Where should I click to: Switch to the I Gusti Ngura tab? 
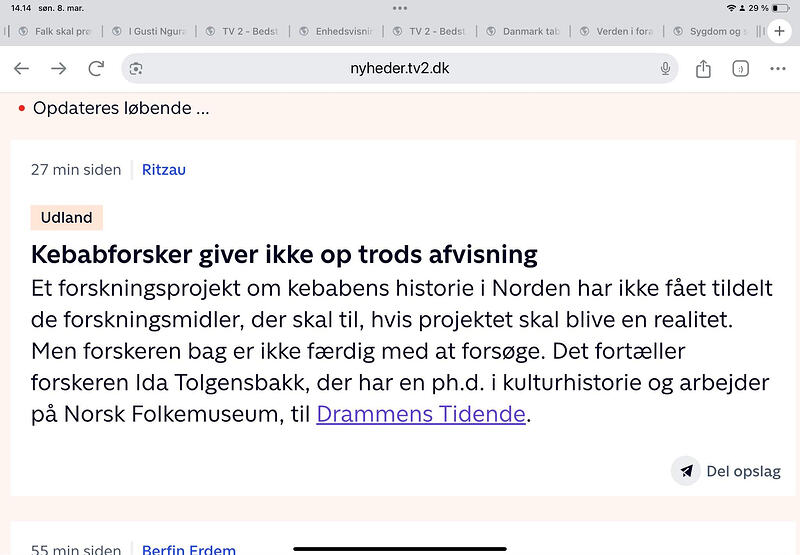point(149,31)
